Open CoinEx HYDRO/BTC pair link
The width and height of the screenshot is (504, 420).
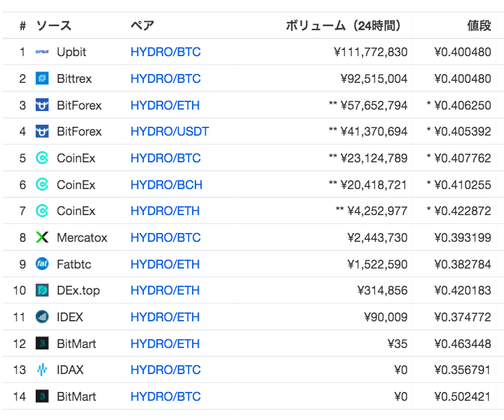point(165,158)
